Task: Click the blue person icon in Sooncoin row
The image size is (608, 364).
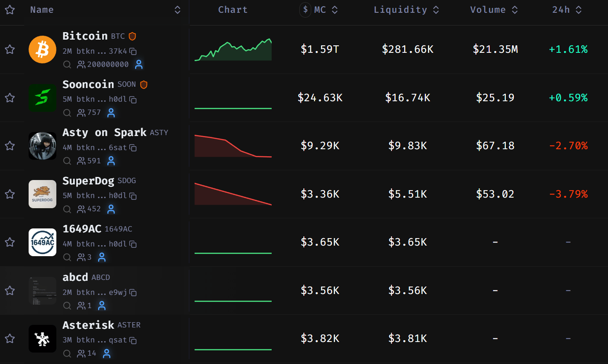Action: 111,113
